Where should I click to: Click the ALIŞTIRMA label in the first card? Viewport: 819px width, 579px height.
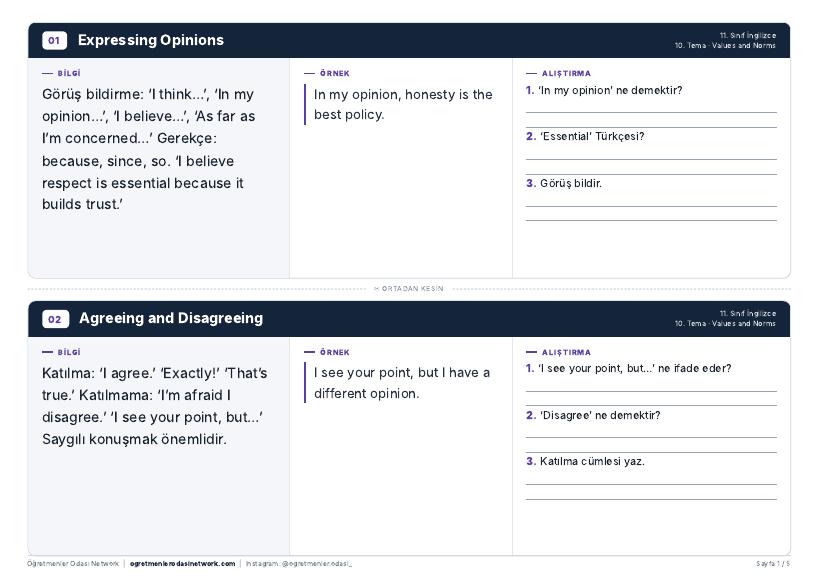(566, 74)
